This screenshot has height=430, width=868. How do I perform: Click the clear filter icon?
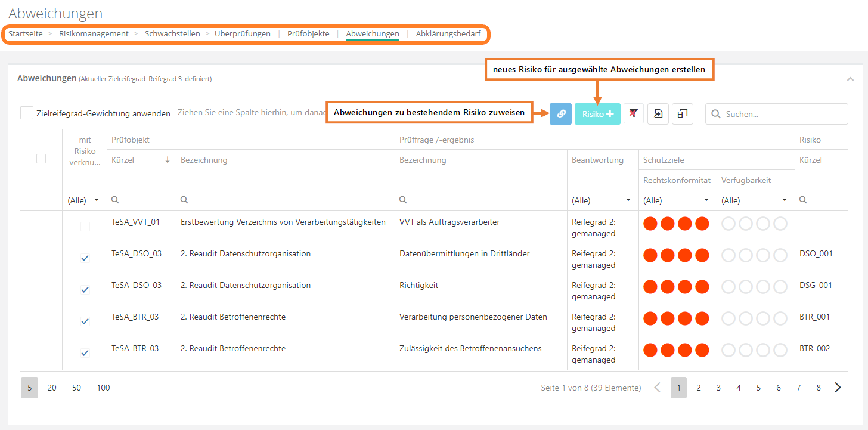pos(633,113)
